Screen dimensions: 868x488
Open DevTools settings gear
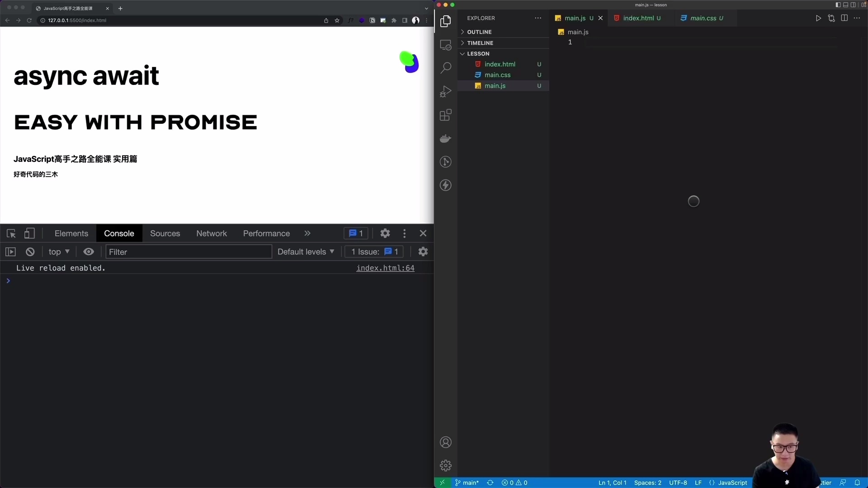point(385,233)
